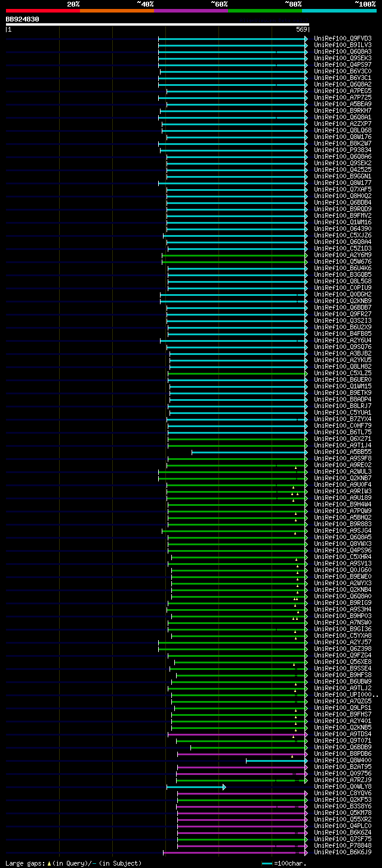Select the UniRef100_Q7XAF5 label
The width and height of the screenshot is (382, 868).
343,190
